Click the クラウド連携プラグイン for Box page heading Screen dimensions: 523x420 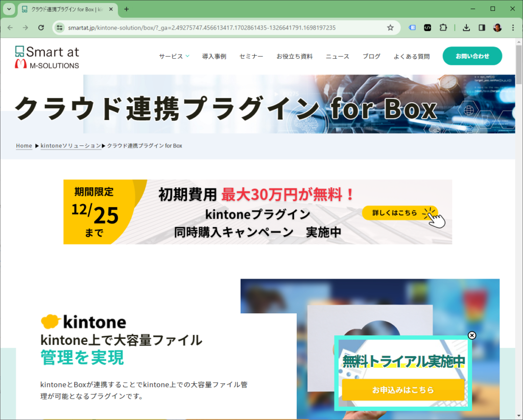[225, 108]
